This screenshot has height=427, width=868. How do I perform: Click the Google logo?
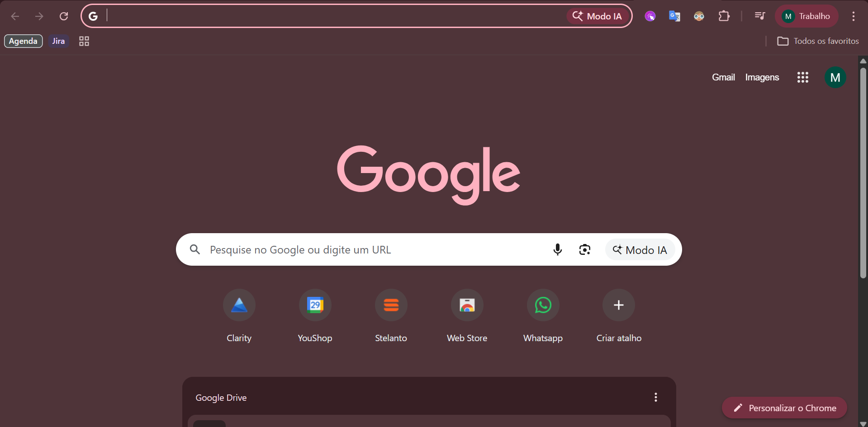pyautogui.click(x=429, y=174)
